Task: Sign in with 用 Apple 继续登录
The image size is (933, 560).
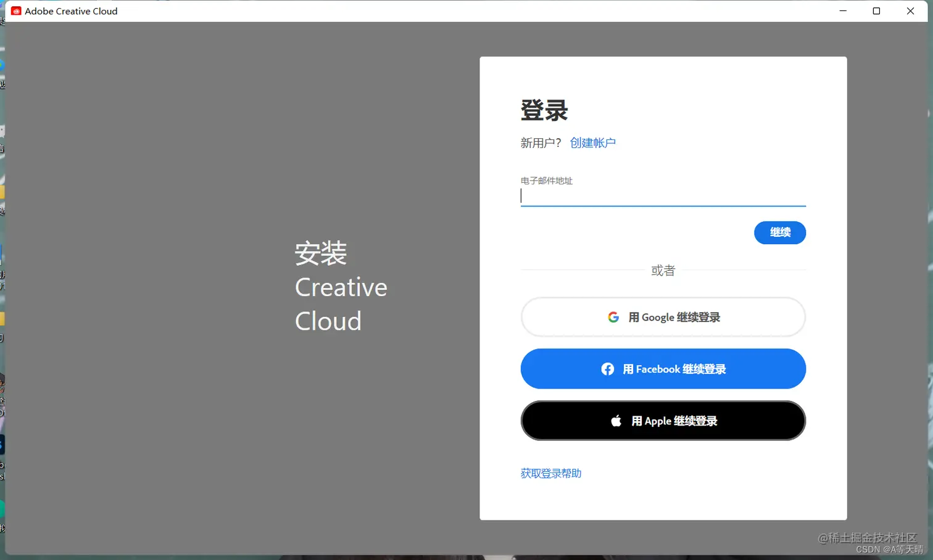Action: 663,421
